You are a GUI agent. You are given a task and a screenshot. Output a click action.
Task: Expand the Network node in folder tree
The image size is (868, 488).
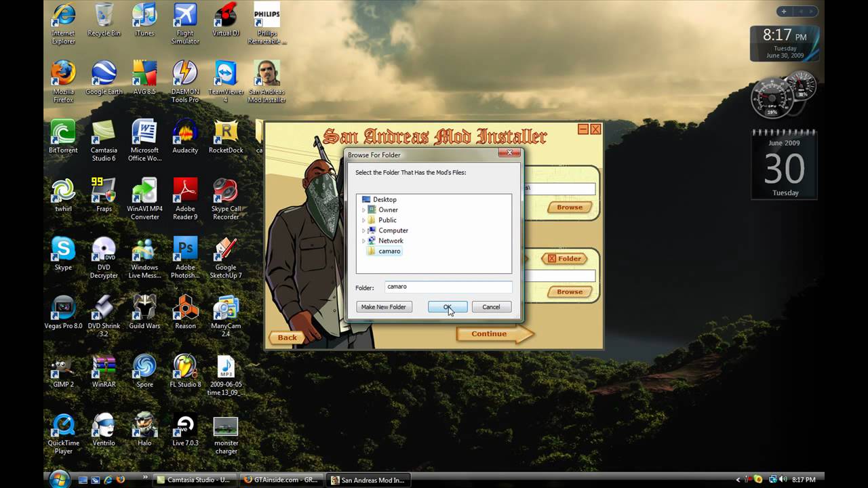click(x=363, y=241)
